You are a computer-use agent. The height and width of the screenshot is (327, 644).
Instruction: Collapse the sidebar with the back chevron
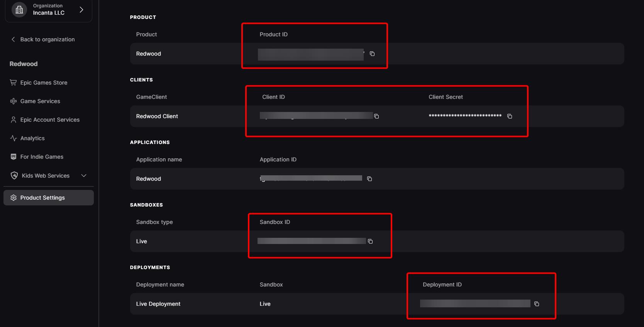pos(13,39)
